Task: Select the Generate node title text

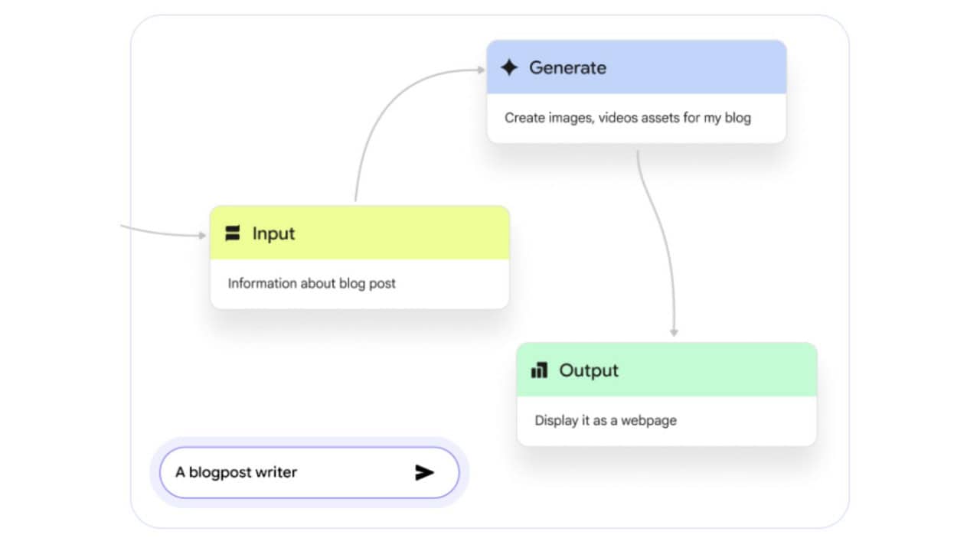Action: point(567,67)
